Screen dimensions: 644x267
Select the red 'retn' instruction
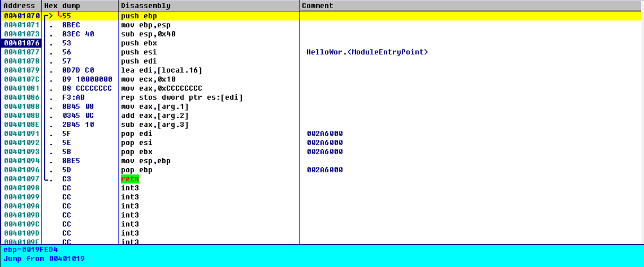point(130,179)
